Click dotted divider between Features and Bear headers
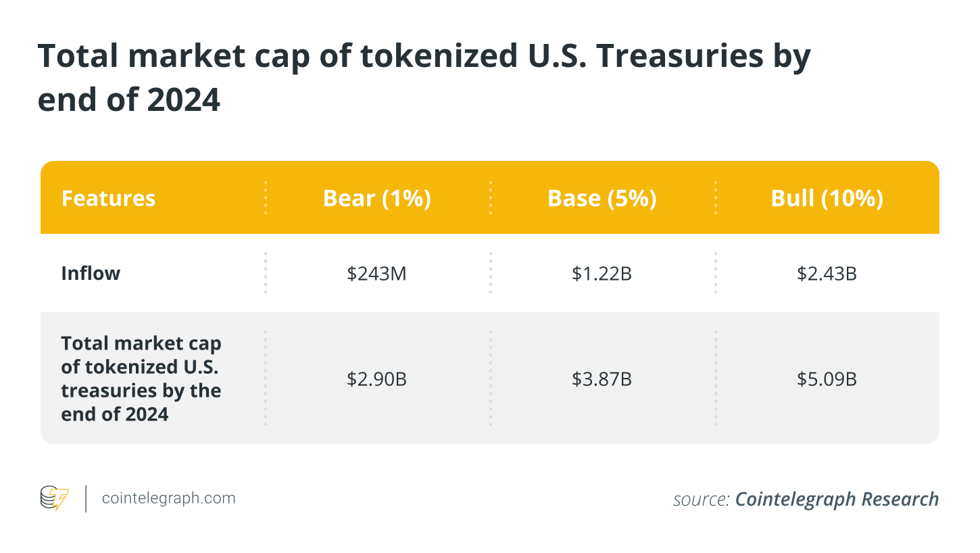This screenshot has width=980, height=553. (266, 198)
